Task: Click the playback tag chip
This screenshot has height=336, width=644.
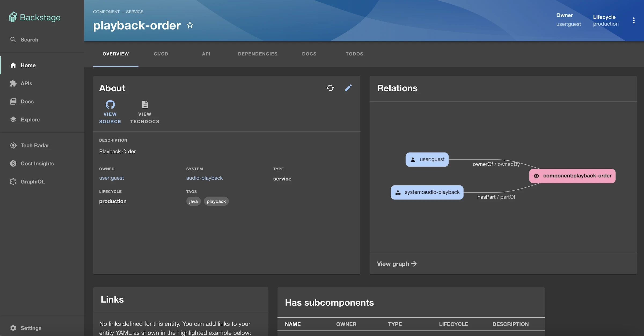Action: (216, 201)
